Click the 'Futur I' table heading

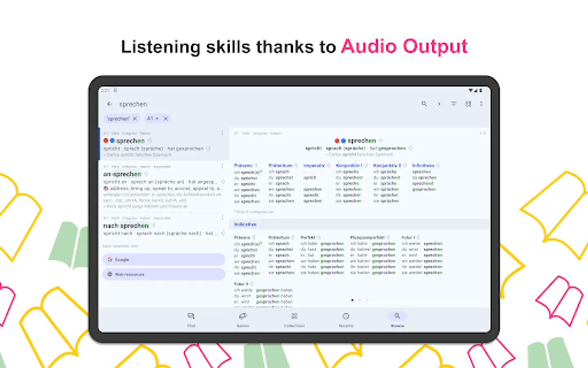click(x=408, y=238)
